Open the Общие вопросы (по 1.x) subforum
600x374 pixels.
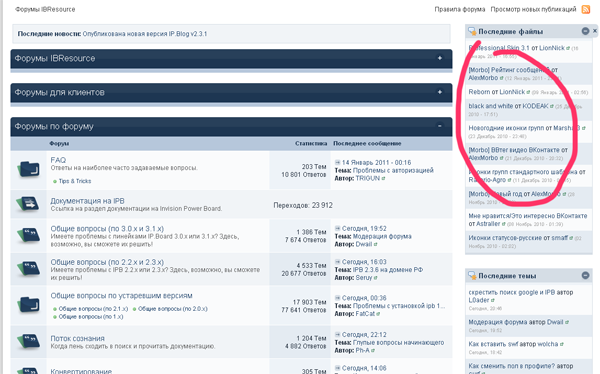(91, 317)
